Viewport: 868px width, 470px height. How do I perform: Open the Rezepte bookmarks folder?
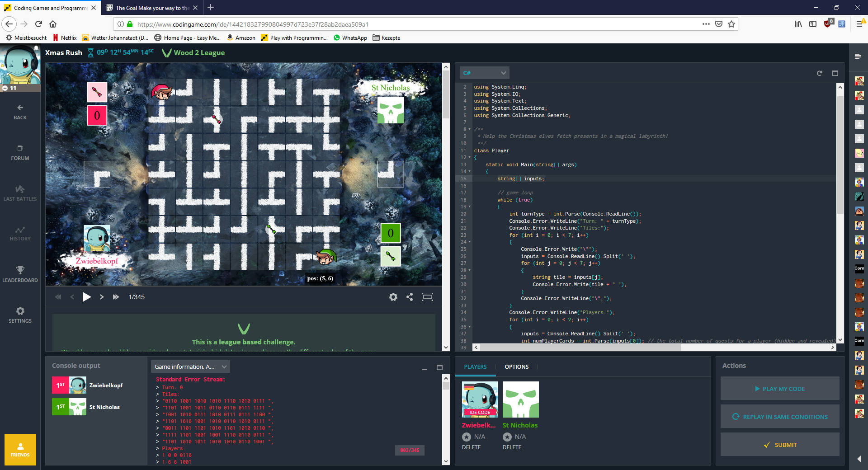click(386, 38)
